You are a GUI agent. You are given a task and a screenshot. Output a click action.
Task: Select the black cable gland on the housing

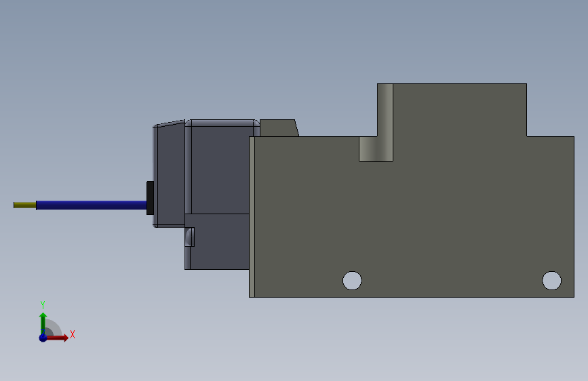point(150,198)
